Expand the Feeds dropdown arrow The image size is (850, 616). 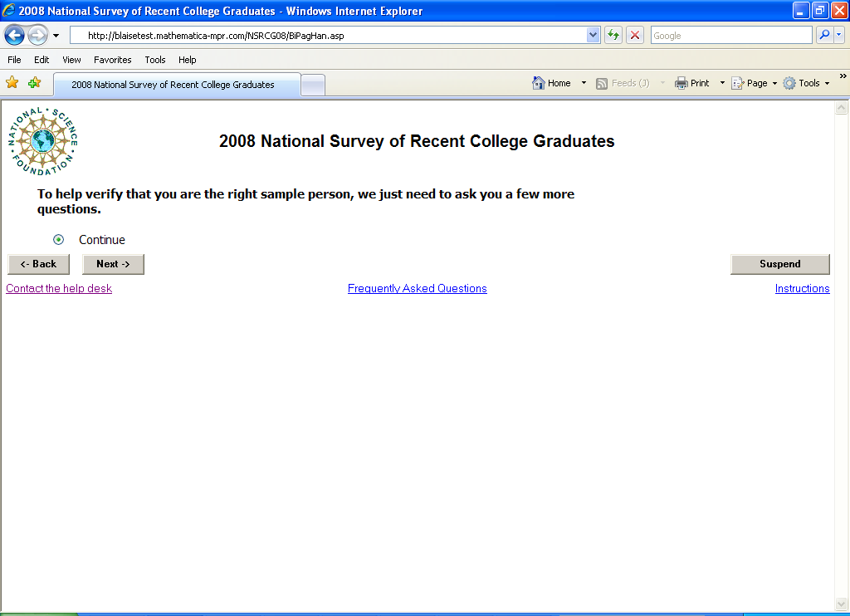tap(662, 83)
